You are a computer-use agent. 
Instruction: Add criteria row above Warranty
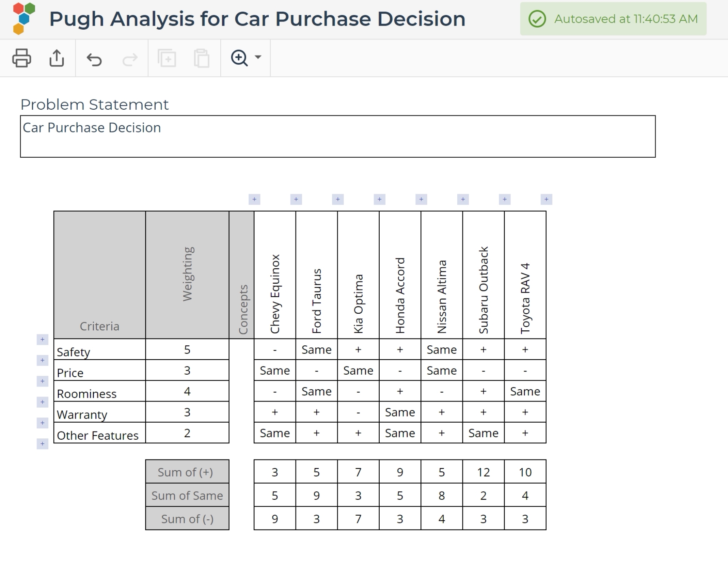click(x=43, y=402)
